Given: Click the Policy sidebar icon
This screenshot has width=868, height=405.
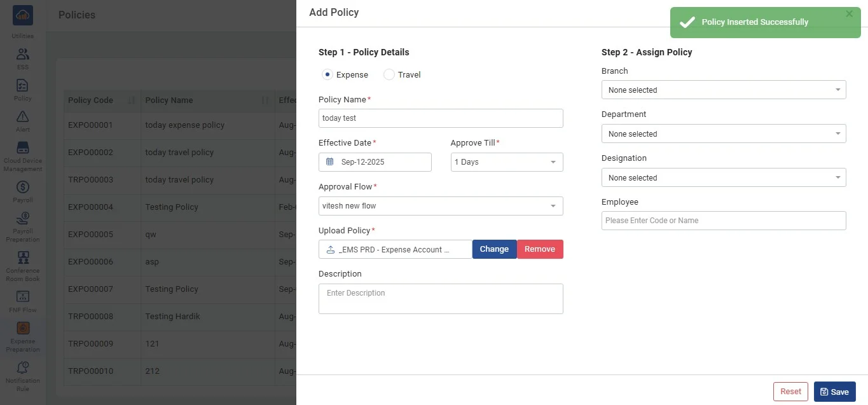Looking at the screenshot, I should [23, 86].
